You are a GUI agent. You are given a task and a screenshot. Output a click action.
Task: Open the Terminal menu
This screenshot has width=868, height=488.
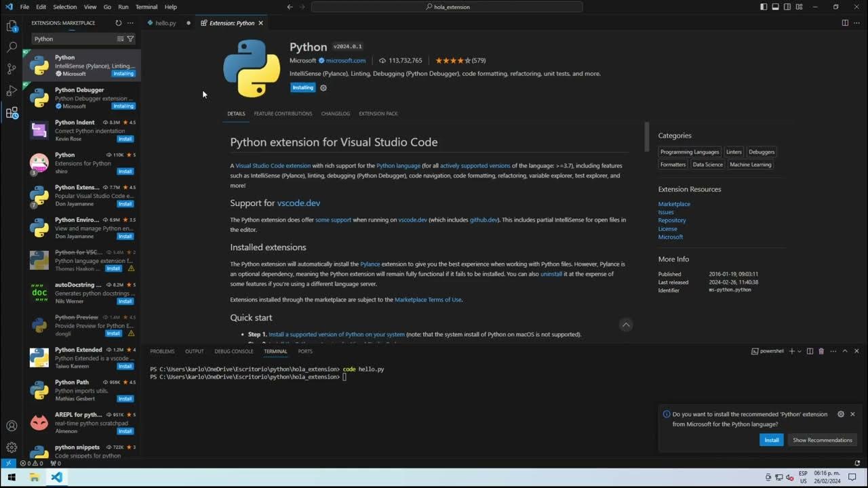pyautogui.click(x=146, y=7)
